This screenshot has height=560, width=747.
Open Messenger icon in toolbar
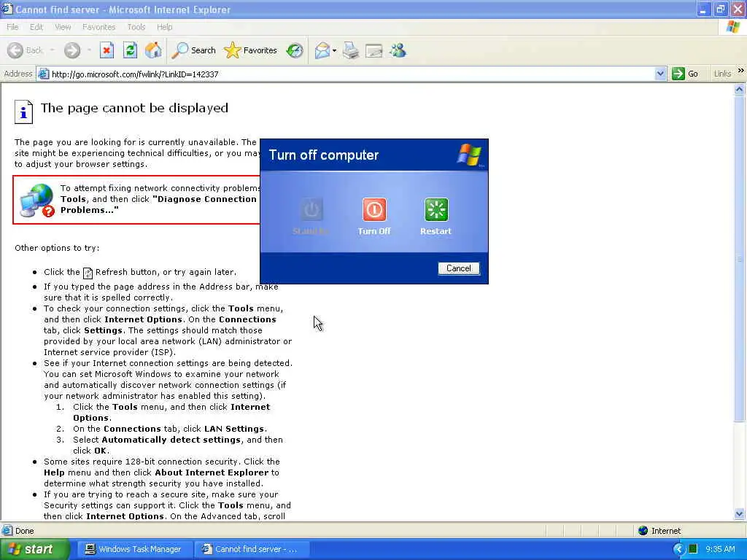coord(398,50)
